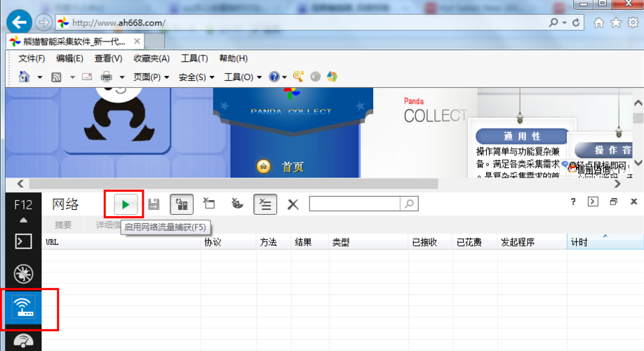This screenshot has height=351, width=644.
Task: Clear network session with the X icon
Action: click(x=293, y=204)
